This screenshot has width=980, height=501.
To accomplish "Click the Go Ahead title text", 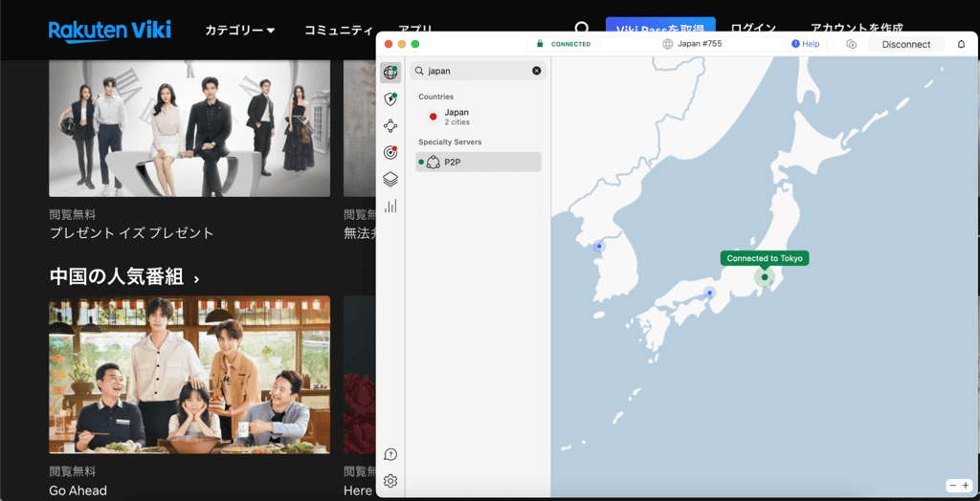I will coord(78,490).
